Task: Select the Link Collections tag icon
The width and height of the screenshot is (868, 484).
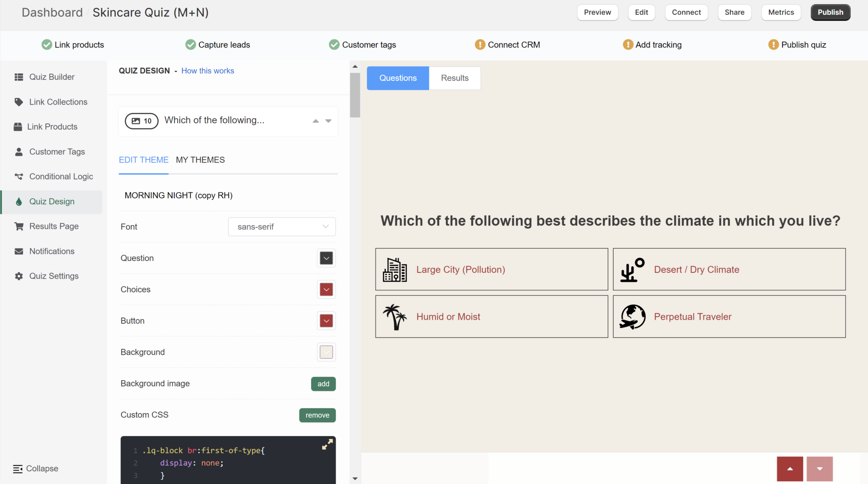Action: click(19, 102)
